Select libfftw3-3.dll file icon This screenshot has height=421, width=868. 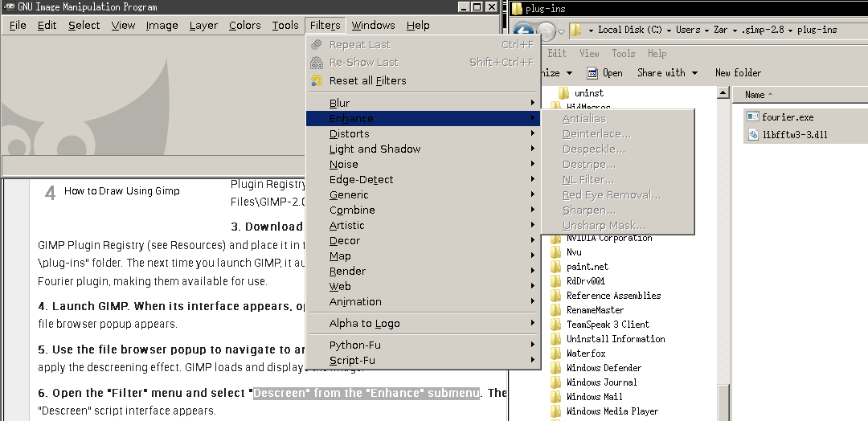click(753, 134)
